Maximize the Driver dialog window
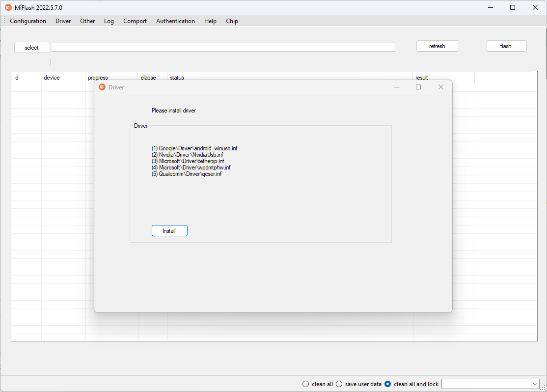Screen dimensions: 547x392 [x=418, y=87]
